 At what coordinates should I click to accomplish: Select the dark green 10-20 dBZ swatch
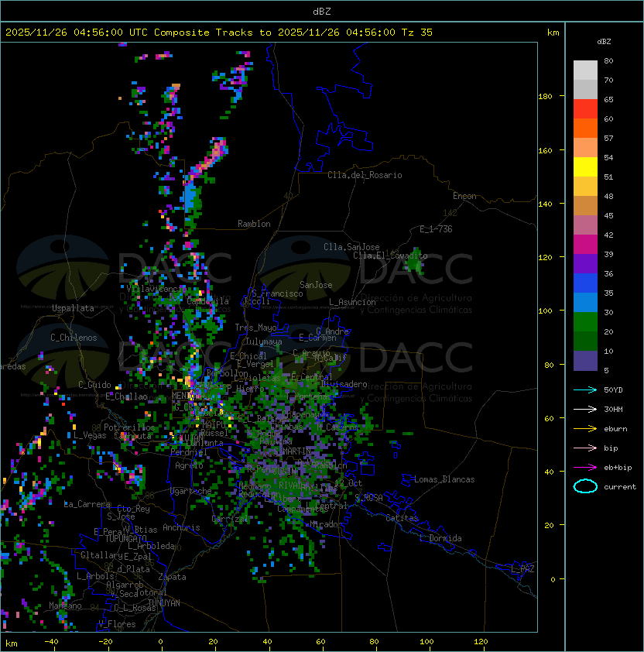(x=585, y=341)
